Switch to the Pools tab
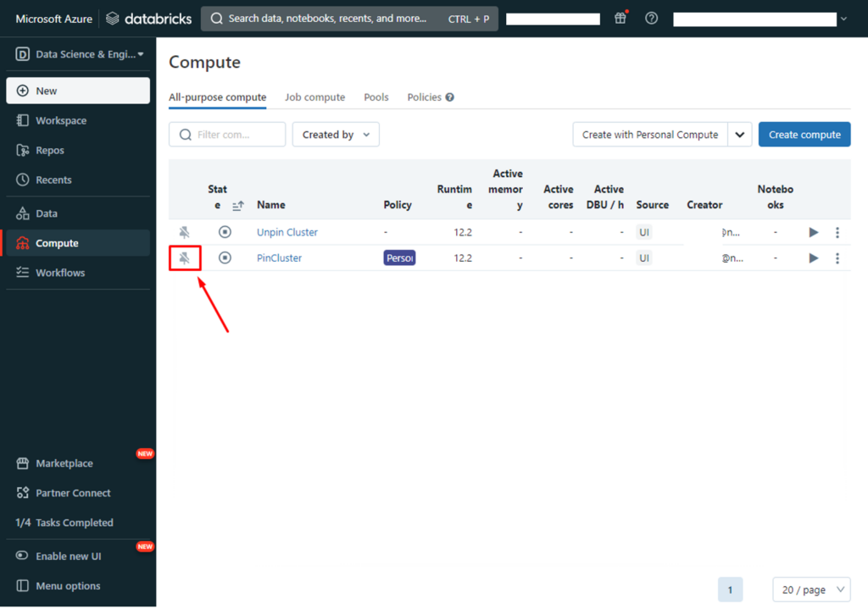Image resolution: width=868 pixels, height=609 pixels. pos(376,97)
